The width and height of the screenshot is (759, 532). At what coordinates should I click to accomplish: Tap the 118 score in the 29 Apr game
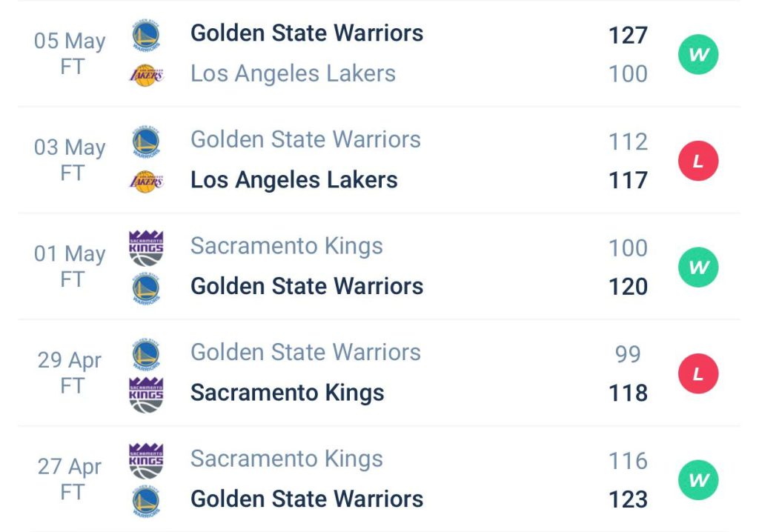[628, 393]
